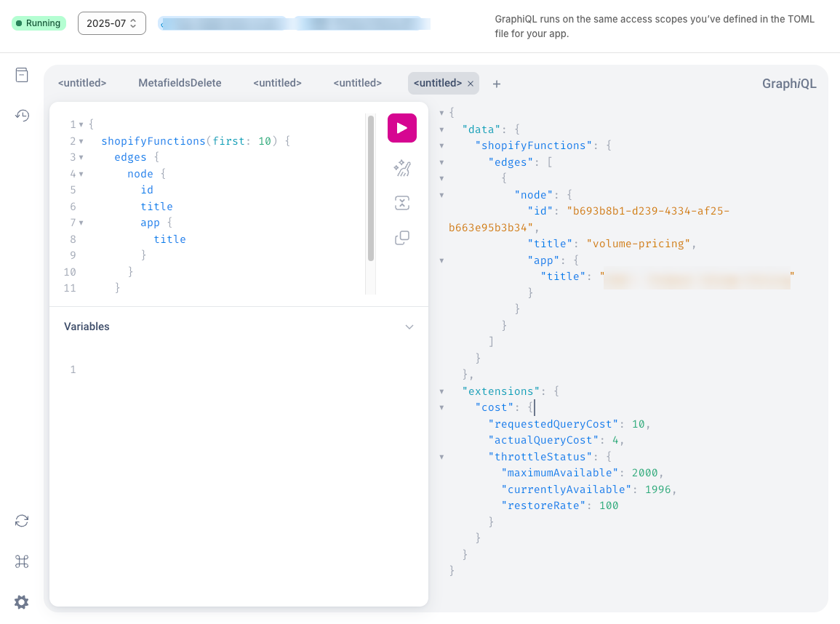Fold the edges block at line 3
840x624 pixels.
(x=81, y=158)
